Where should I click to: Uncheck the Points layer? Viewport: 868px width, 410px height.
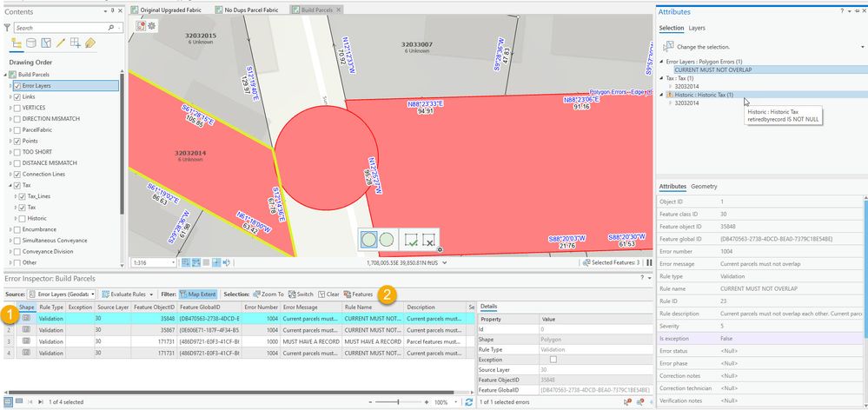pyautogui.click(x=17, y=141)
